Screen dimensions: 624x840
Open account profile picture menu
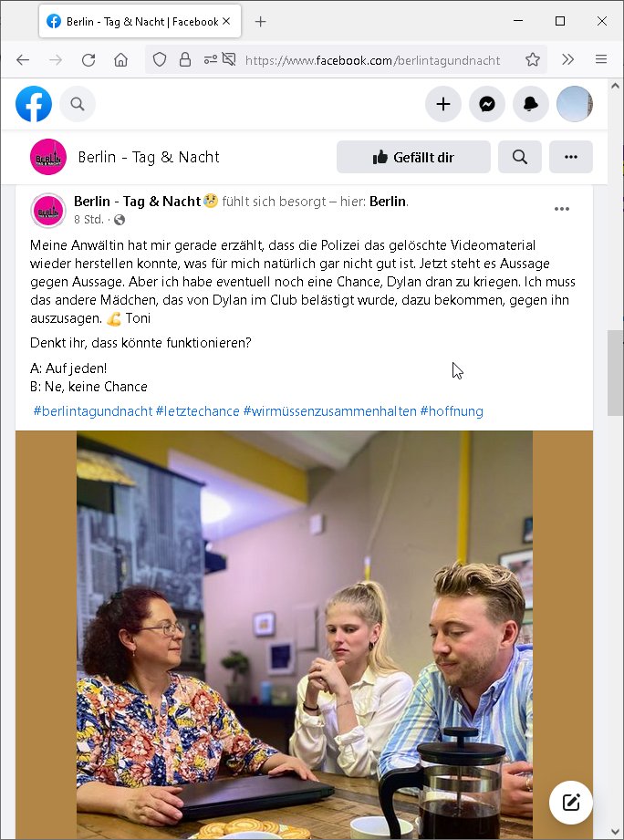coord(575,104)
